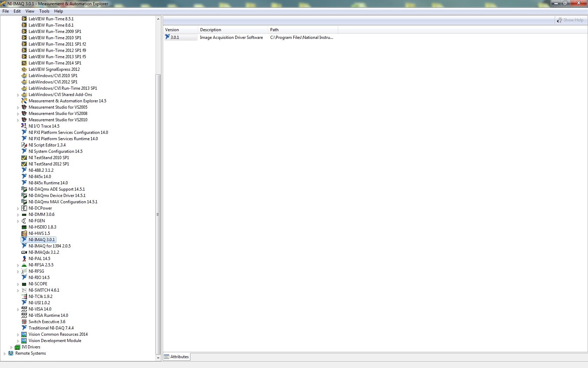Click the NI-DMM 3.0.6 icon

pos(24,214)
